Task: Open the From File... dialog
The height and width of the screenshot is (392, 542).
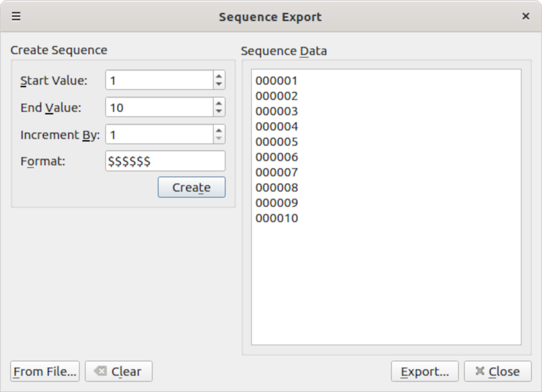Action: (45, 372)
